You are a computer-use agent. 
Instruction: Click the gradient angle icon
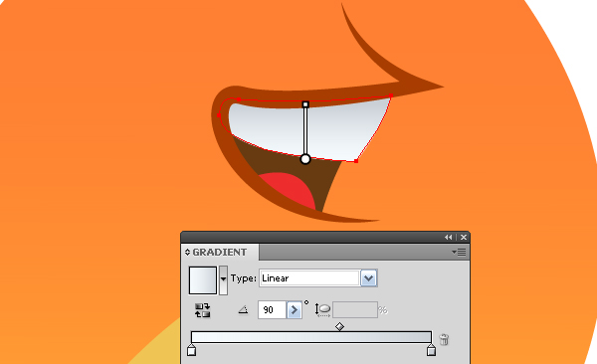244,310
